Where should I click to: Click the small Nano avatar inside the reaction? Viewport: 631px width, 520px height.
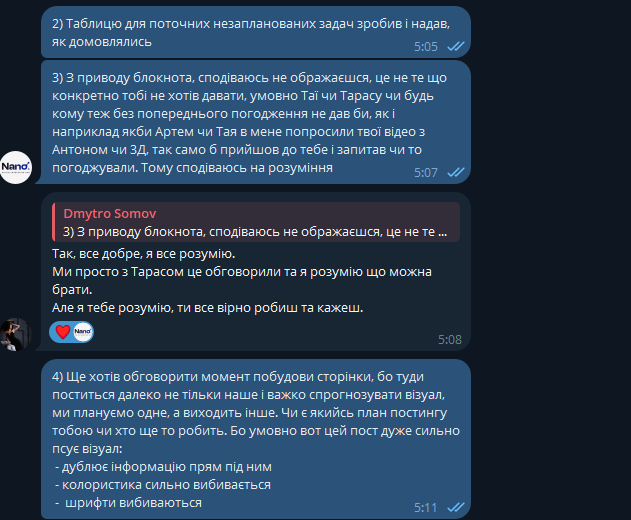[83, 332]
